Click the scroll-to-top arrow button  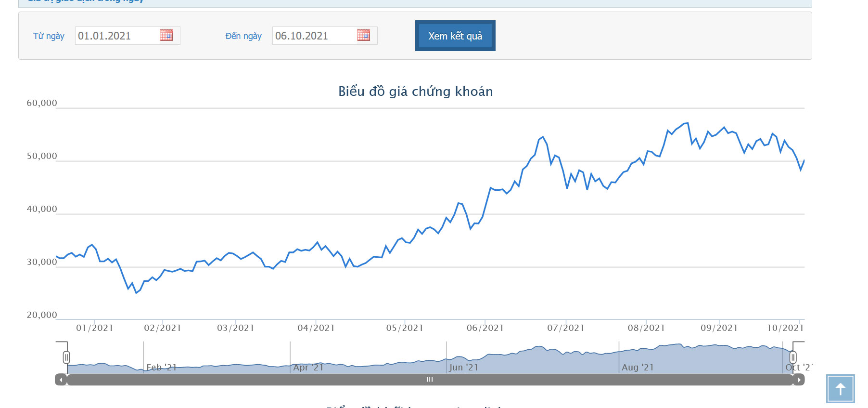840,389
